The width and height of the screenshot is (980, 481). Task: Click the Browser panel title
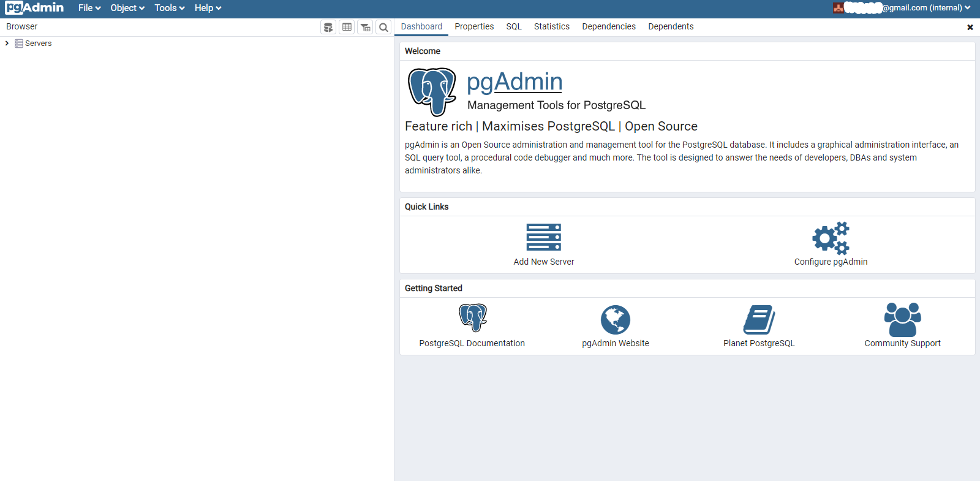tap(22, 26)
